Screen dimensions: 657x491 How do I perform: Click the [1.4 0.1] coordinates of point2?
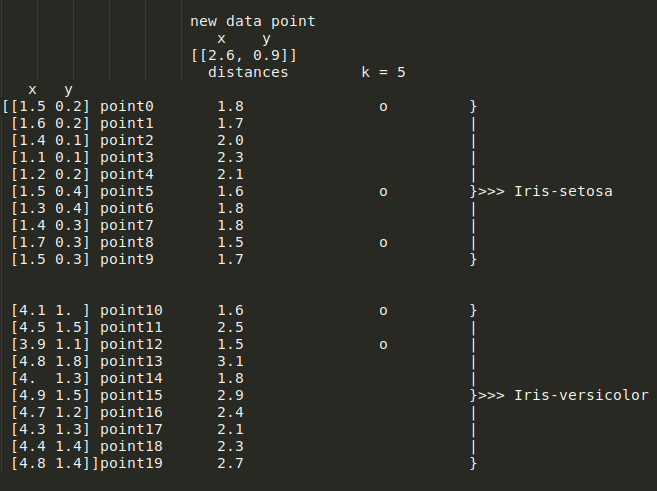(51, 140)
